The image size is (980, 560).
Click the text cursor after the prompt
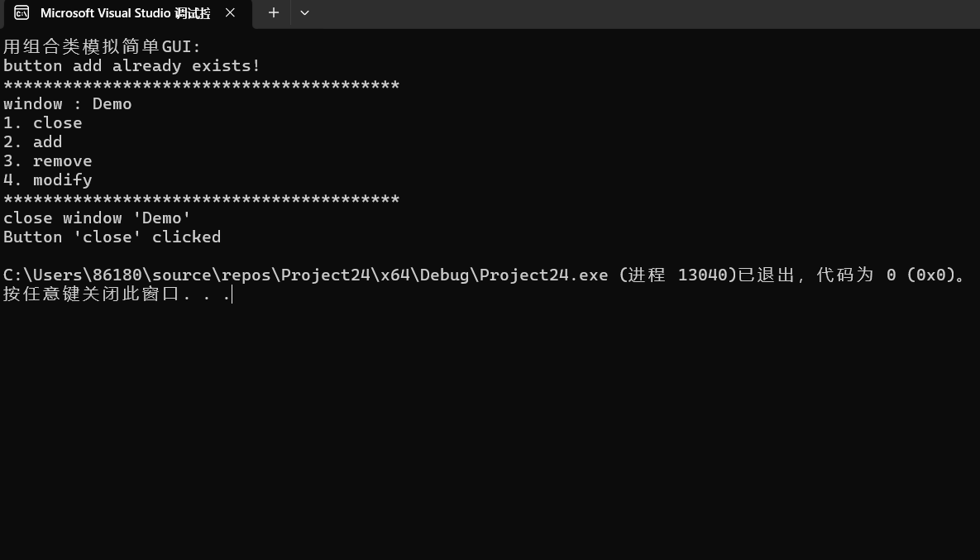232,294
